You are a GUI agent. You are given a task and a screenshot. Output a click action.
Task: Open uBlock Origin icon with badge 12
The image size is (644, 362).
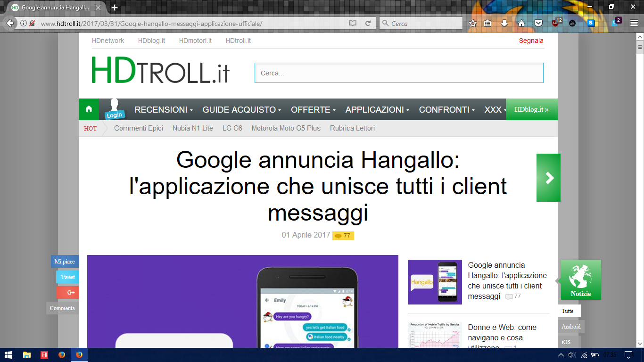[557, 22]
